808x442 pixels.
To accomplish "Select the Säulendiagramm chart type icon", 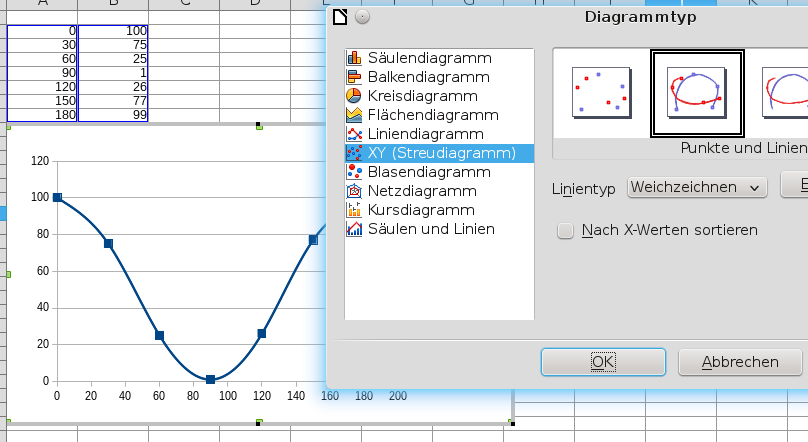I will click(354, 58).
